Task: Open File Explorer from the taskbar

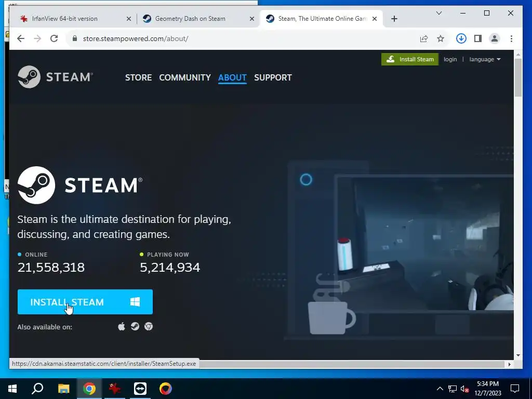Action: click(63, 389)
